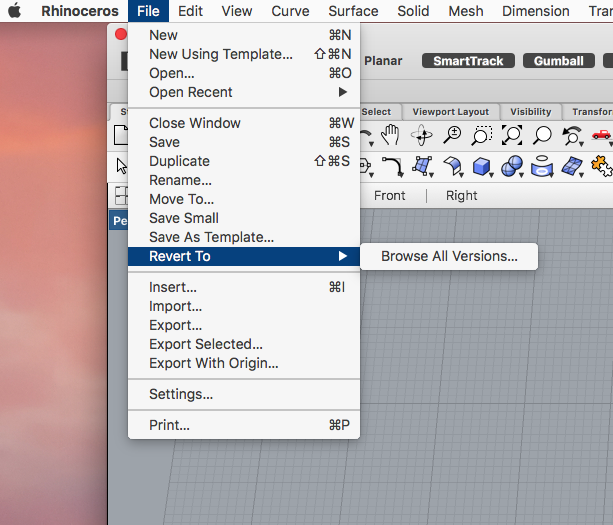The width and height of the screenshot is (613, 525).
Task: Click Save in the File menu
Action: tap(244, 142)
